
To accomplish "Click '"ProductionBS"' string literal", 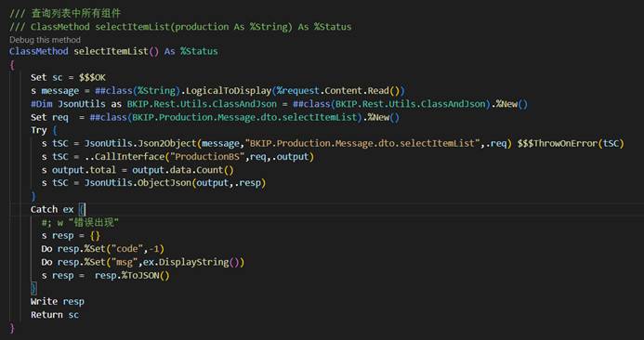I will click(x=207, y=157).
